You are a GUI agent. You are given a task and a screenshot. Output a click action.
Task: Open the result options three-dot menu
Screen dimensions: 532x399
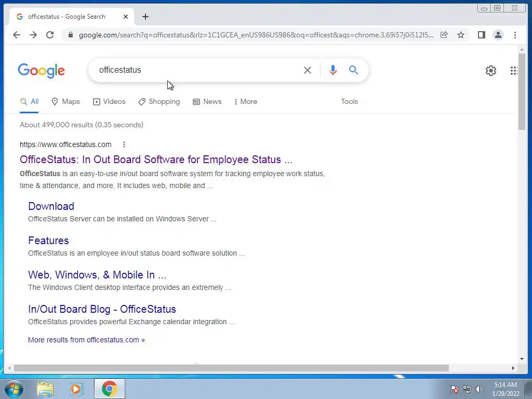(124, 144)
